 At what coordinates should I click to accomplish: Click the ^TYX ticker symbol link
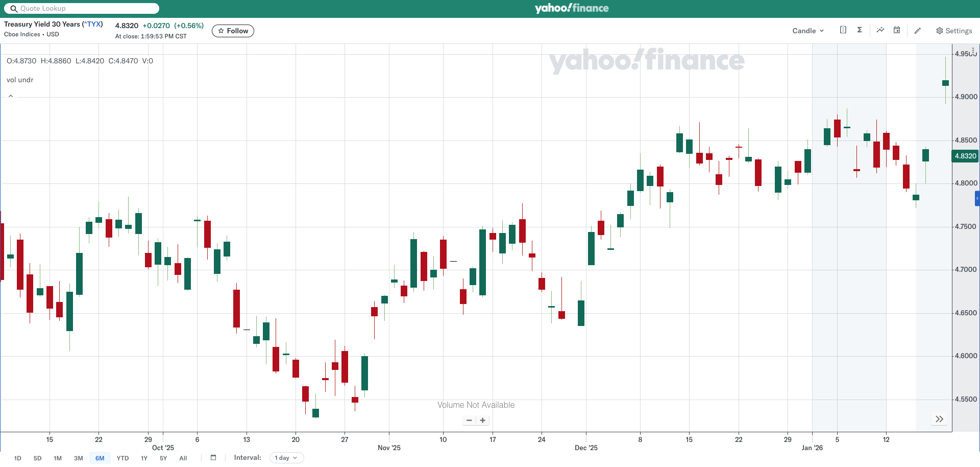pyautogui.click(x=92, y=24)
